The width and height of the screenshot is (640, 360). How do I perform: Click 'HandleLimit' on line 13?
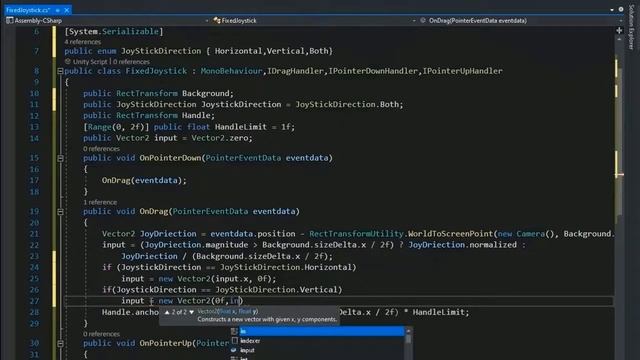[x=241, y=127]
